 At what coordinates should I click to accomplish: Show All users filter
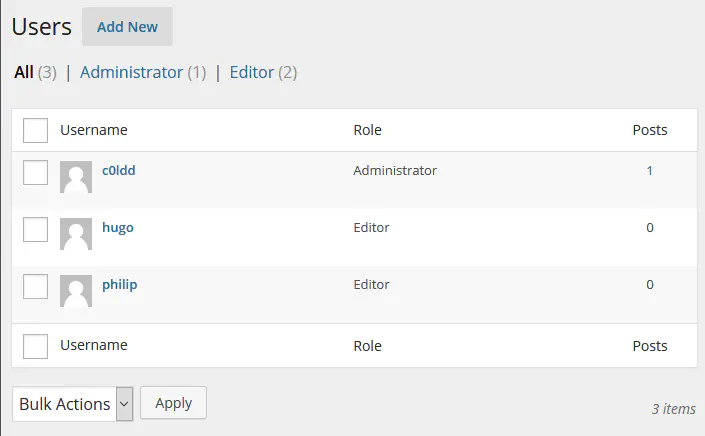tap(23, 72)
